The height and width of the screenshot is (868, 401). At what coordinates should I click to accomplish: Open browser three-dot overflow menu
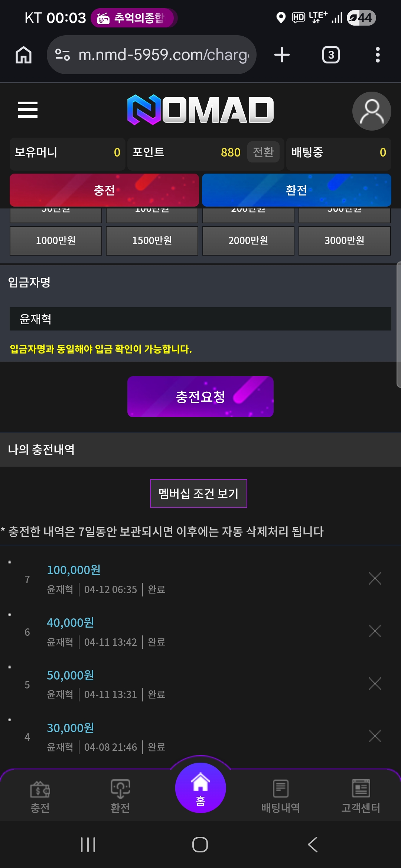[378, 55]
